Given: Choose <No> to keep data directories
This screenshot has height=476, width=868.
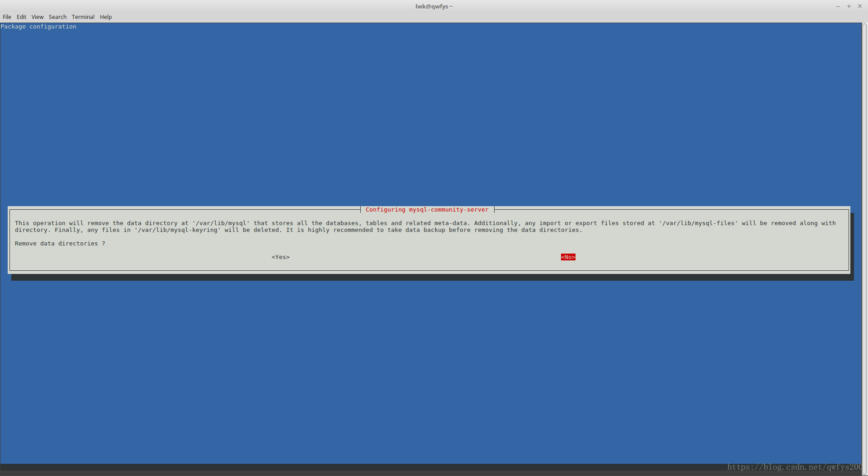Looking at the screenshot, I should (568, 257).
